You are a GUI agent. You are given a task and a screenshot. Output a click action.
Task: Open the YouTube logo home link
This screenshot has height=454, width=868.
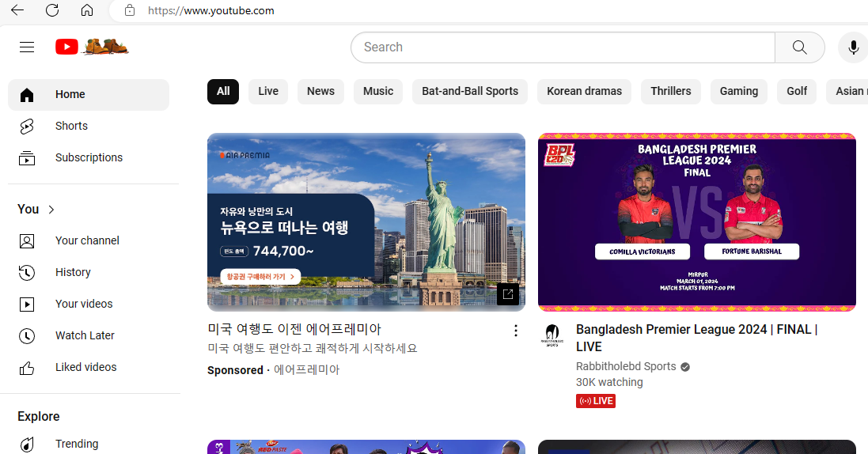click(x=92, y=47)
